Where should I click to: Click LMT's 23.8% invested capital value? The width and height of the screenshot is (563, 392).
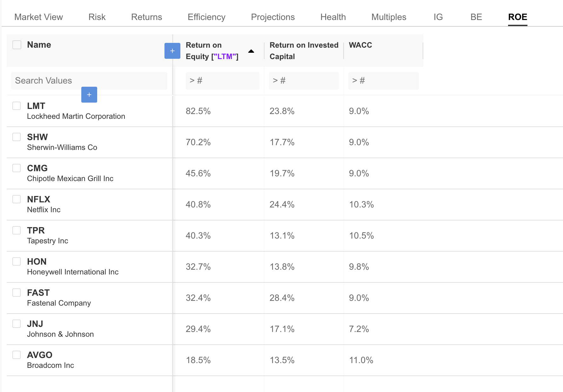(x=282, y=111)
